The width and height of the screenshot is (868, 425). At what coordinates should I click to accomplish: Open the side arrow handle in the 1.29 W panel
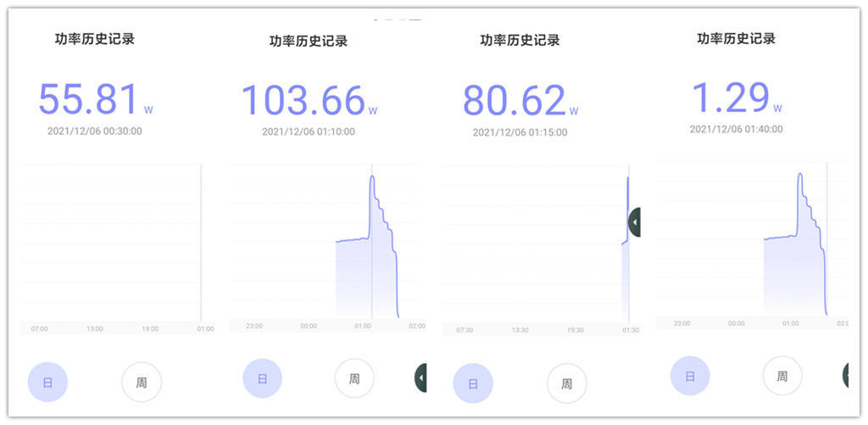(846, 375)
